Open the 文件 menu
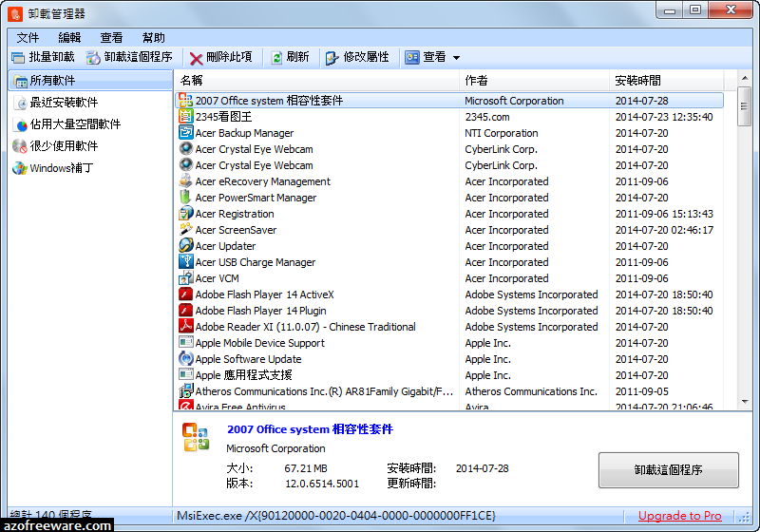The height and width of the screenshot is (532, 760). [28, 38]
